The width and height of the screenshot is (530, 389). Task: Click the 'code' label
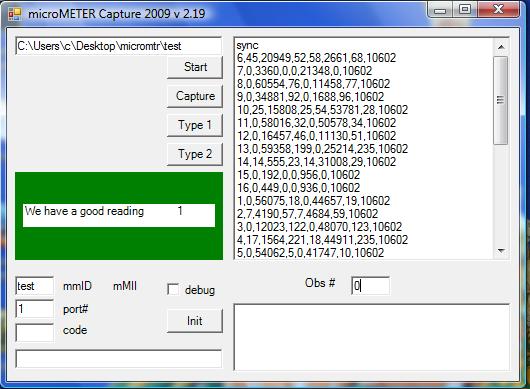[75, 330]
